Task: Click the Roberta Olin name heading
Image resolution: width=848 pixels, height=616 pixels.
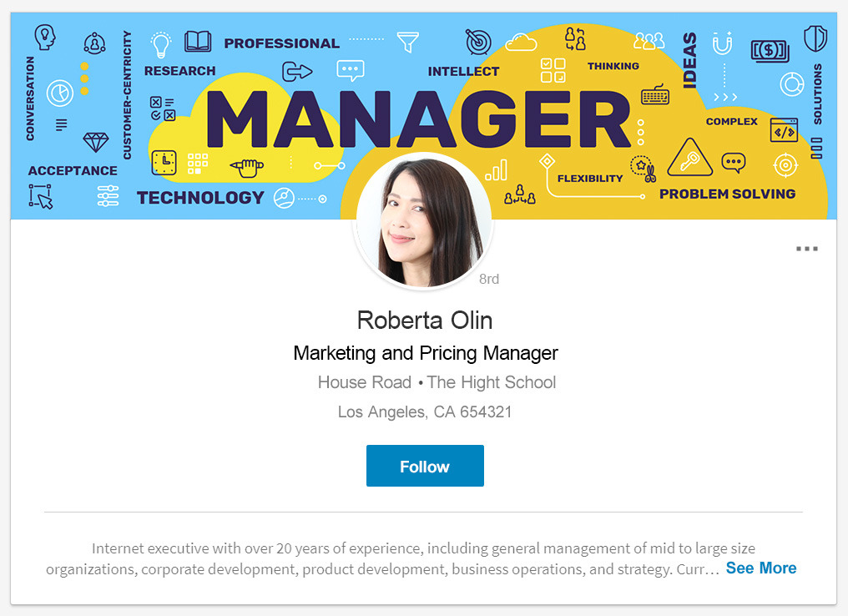Action: tap(425, 321)
